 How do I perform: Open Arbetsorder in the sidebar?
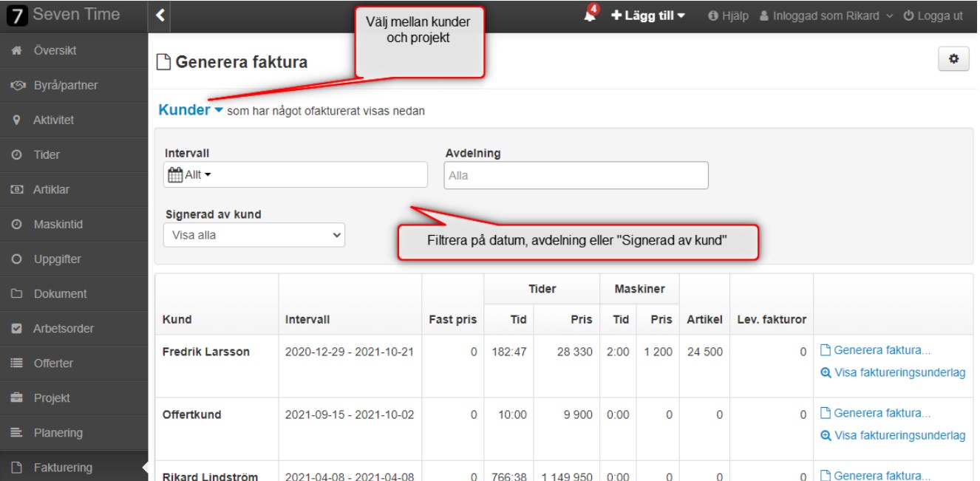tap(64, 328)
